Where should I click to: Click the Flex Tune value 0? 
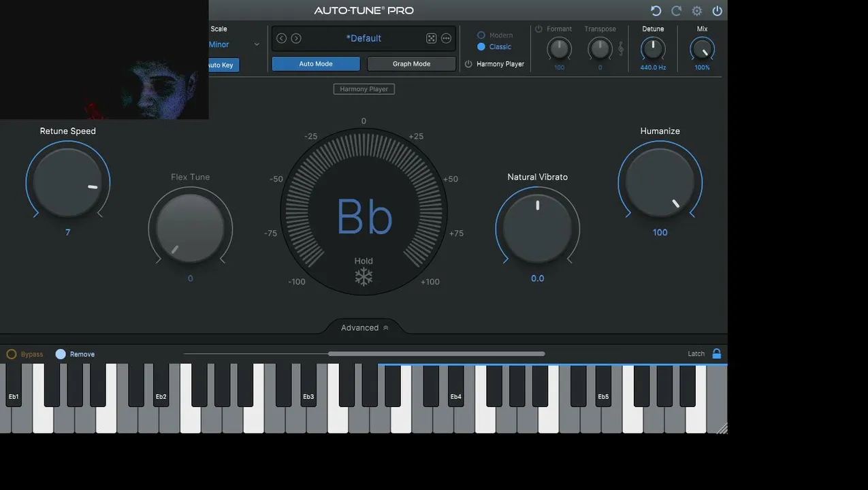point(191,278)
